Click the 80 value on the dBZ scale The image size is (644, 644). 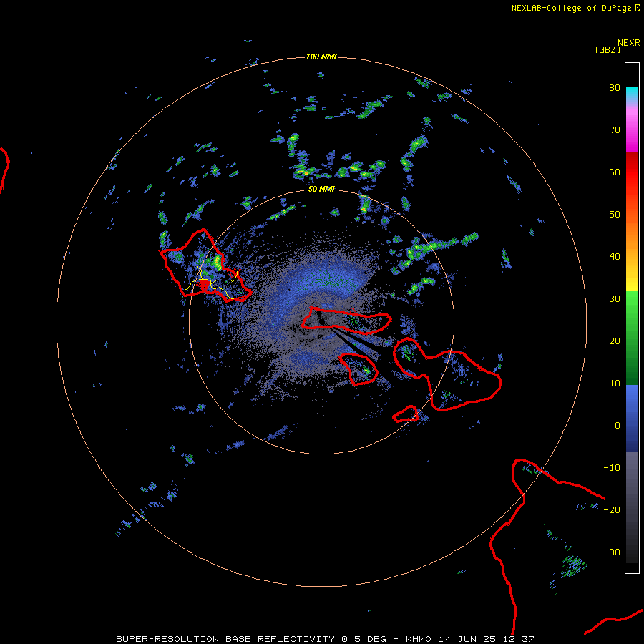point(615,88)
